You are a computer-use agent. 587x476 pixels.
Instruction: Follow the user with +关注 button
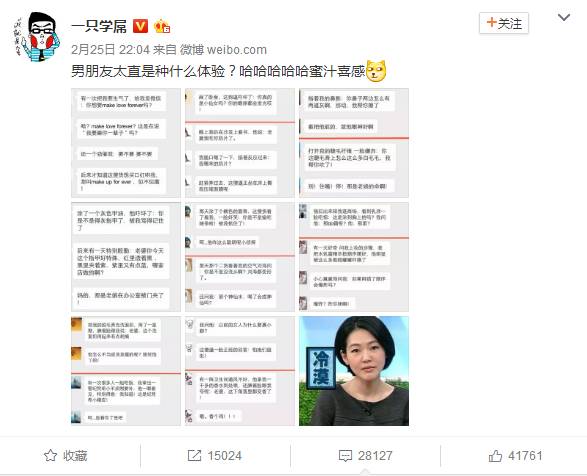click(x=504, y=23)
